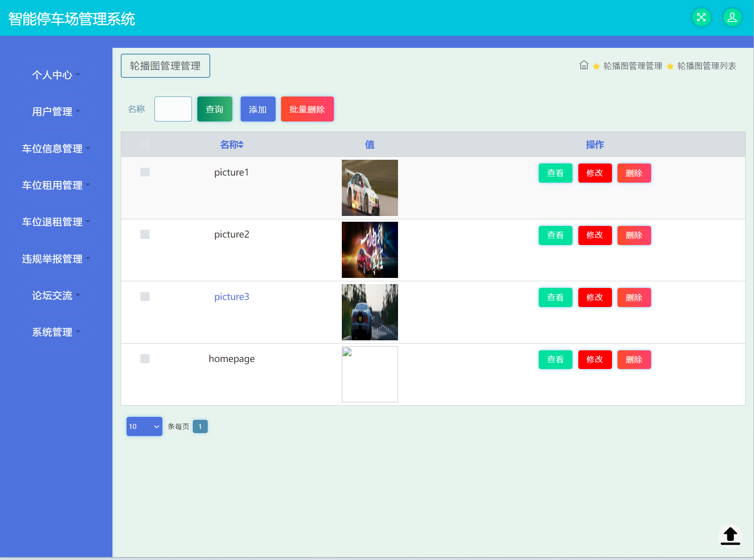Sort by the 名称 column sort arrows
The image size is (754, 560).
(x=241, y=144)
